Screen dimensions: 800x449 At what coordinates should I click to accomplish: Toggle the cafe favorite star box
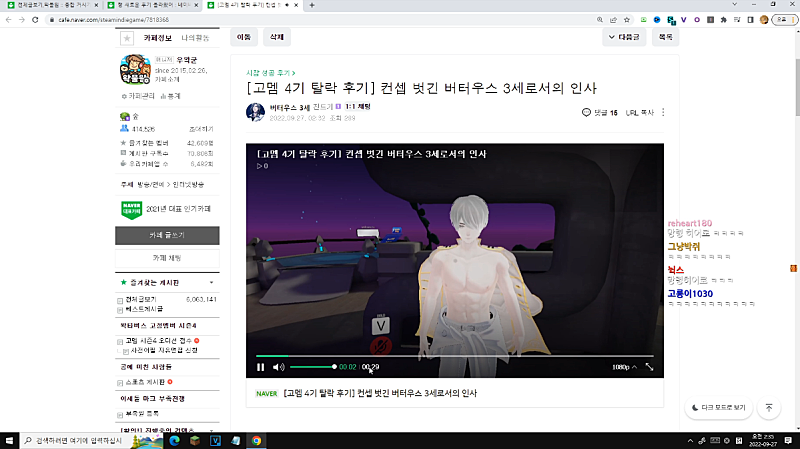[x=127, y=38]
